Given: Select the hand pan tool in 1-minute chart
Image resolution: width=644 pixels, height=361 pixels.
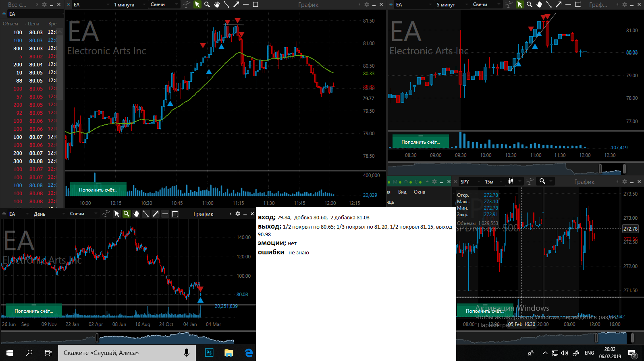Looking at the screenshot, I should pyautogui.click(x=217, y=4).
